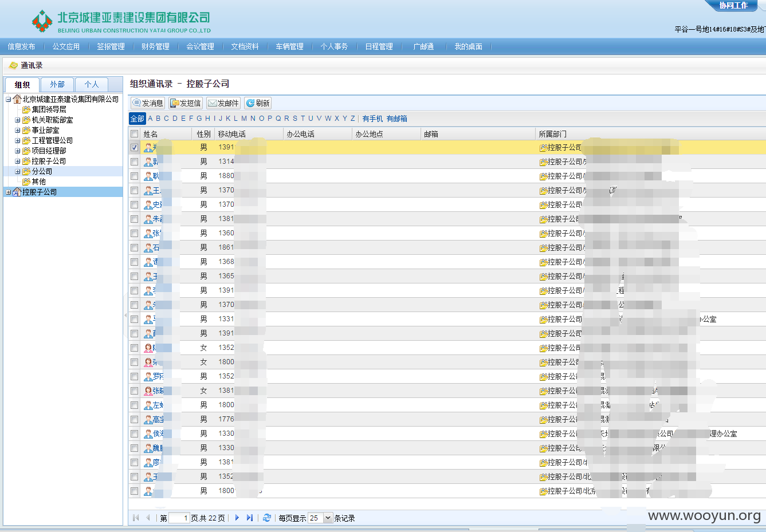Open the 财务管理 menu
This screenshot has height=532, width=766.
(155, 47)
